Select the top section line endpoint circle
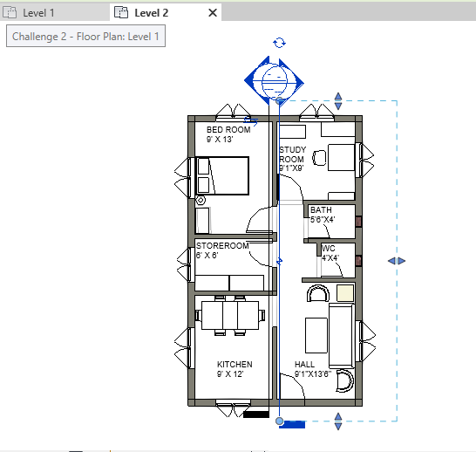Viewport: 476px width, 452px height. click(x=279, y=101)
